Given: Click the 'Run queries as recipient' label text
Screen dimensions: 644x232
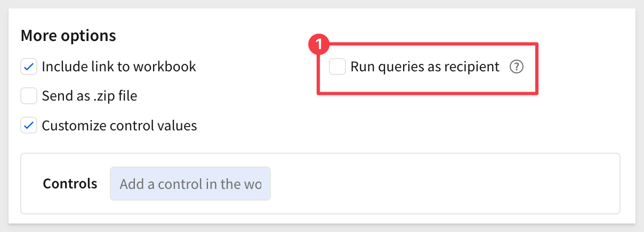Looking at the screenshot, I should [425, 67].
